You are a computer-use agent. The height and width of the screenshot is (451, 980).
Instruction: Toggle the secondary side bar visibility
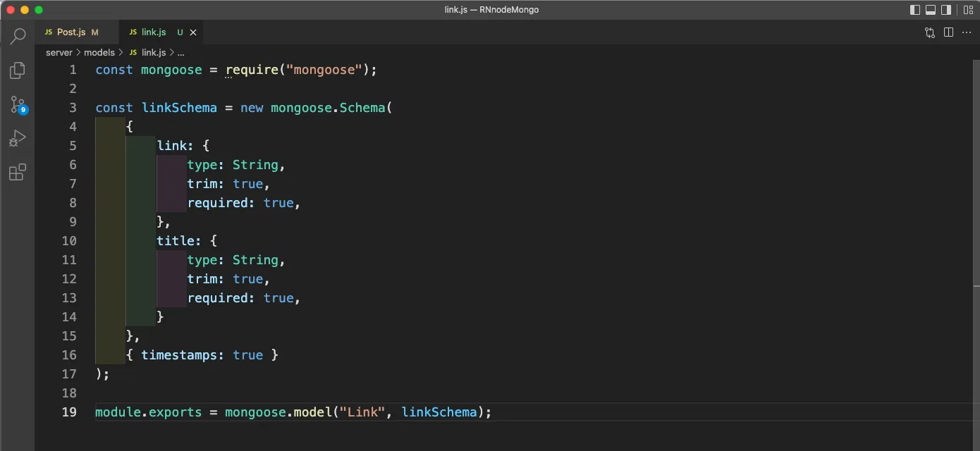tap(947, 10)
